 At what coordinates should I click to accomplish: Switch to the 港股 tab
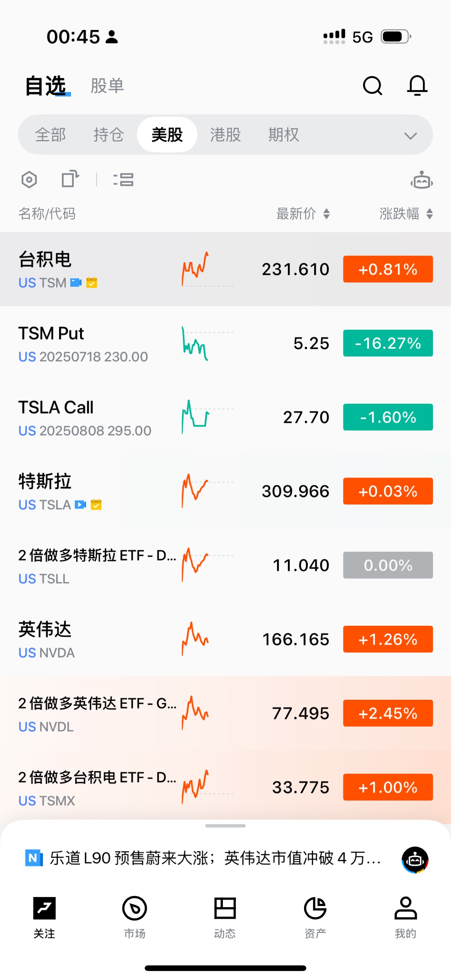pyautogui.click(x=225, y=135)
